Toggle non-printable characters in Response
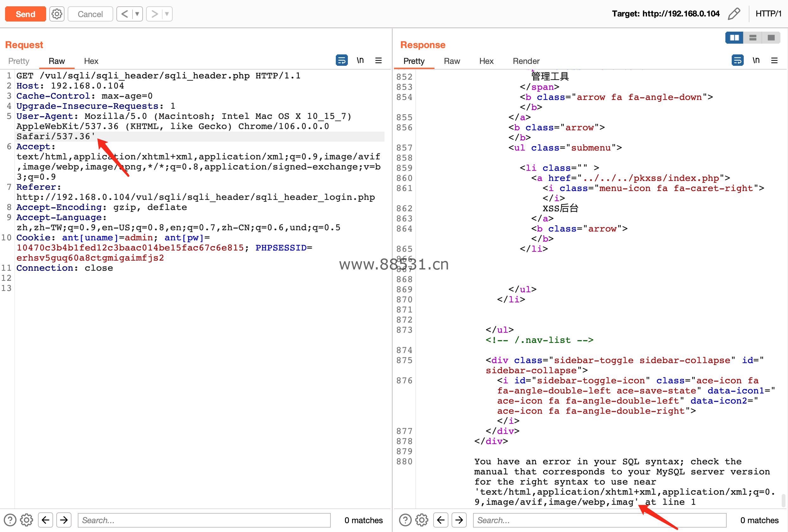This screenshot has width=788, height=532. coord(756,60)
